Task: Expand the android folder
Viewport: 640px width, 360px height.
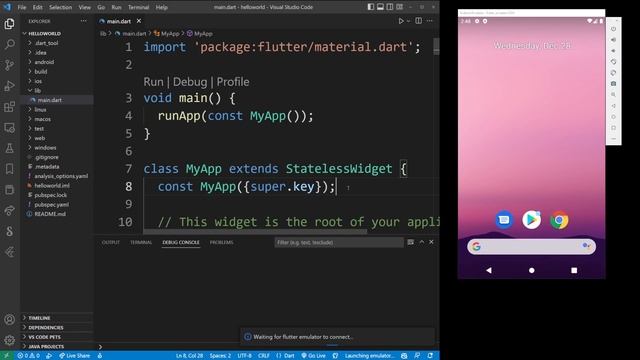Action: click(x=44, y=62)
